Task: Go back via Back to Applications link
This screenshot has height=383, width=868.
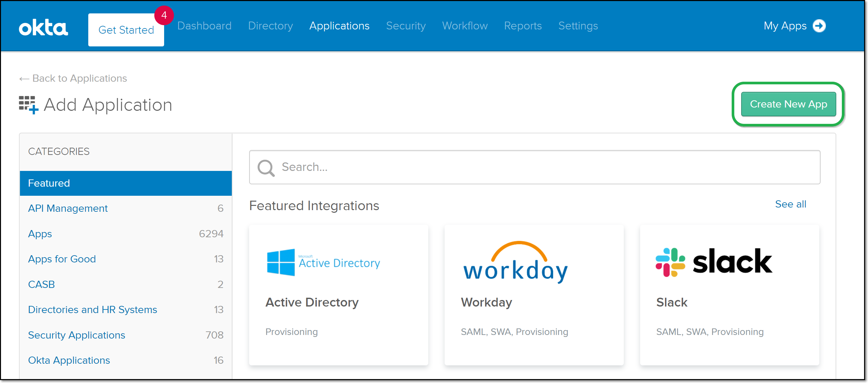Action: click(79, 78)
